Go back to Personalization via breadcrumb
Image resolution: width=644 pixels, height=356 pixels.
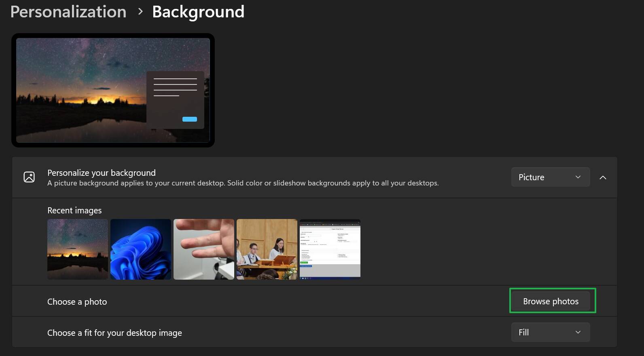pos(68,12)
